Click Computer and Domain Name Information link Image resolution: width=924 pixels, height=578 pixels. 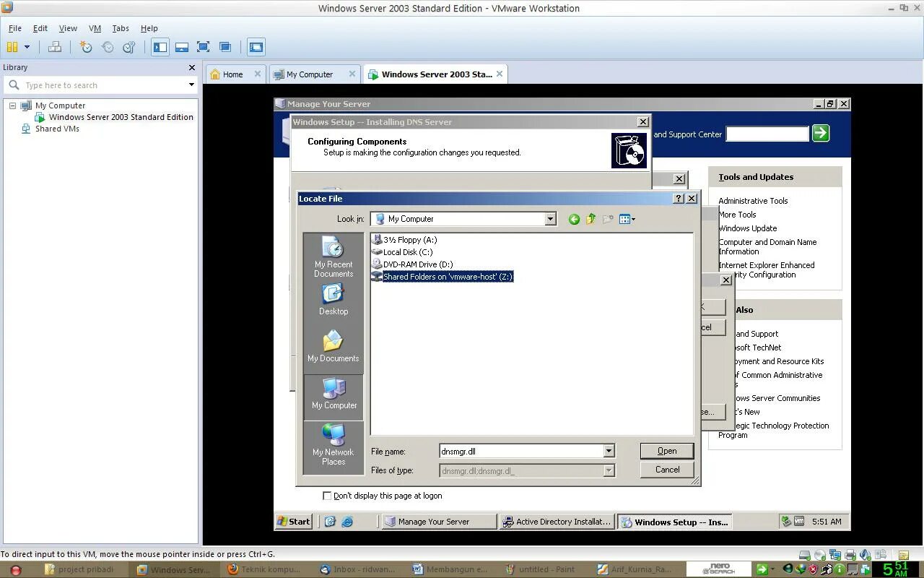tap(767, 247)
